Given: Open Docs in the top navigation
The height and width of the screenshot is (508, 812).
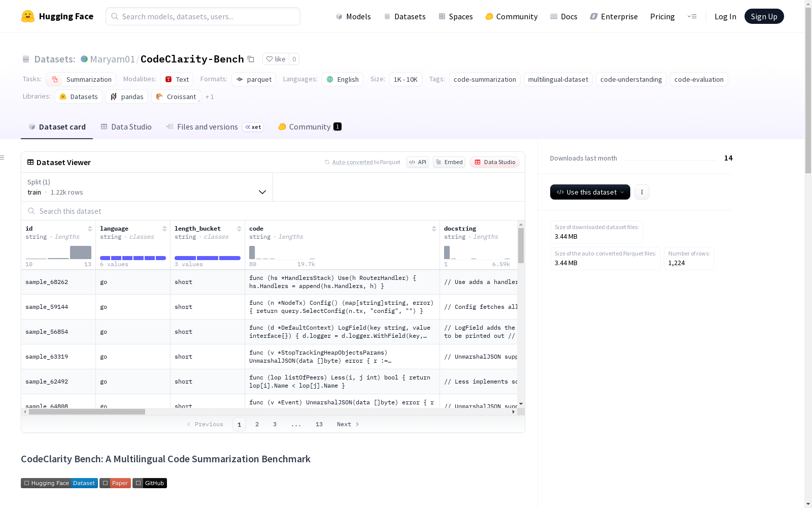Looking at the screenshot, I should (564, 16).
